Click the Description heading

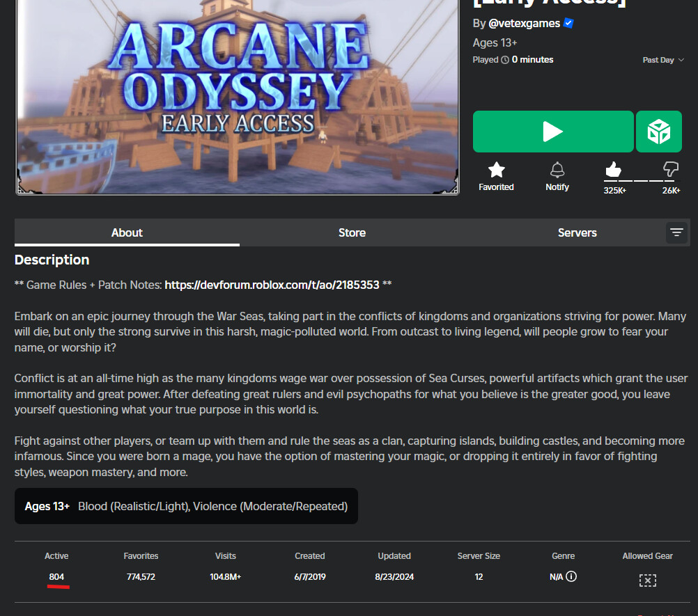(52, 260)
